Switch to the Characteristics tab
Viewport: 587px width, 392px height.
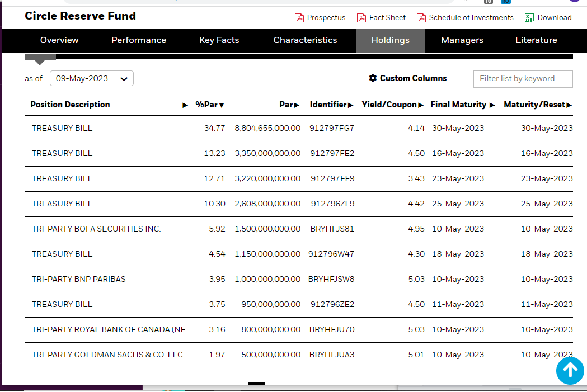point(305,40)
